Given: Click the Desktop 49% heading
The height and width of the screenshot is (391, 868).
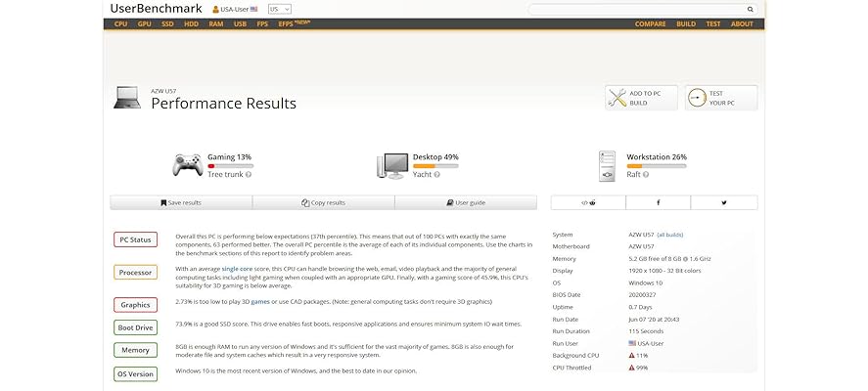Looking at the screenshot, I should (435, 157).
